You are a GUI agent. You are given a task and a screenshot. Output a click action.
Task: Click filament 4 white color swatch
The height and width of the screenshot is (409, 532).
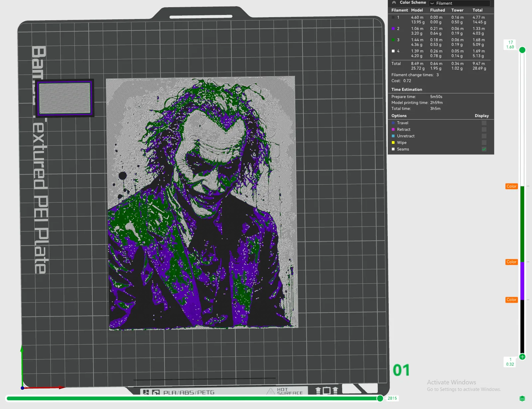393,51
